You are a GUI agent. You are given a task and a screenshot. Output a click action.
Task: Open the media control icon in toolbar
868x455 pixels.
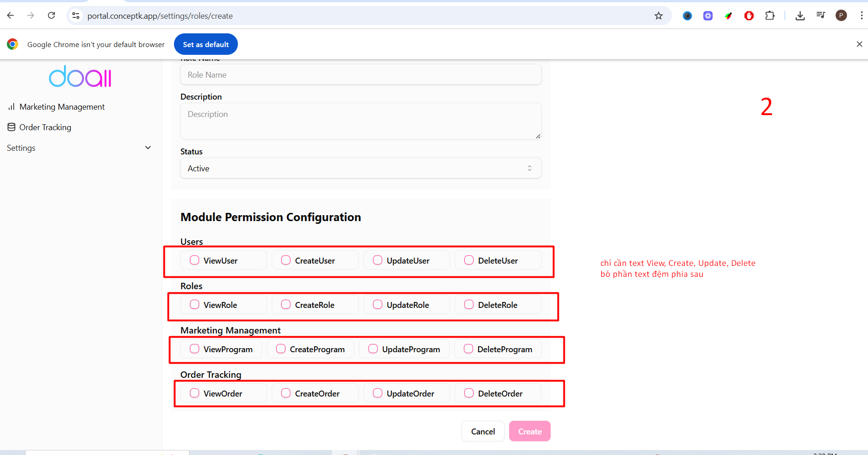[x=821, y=16]
